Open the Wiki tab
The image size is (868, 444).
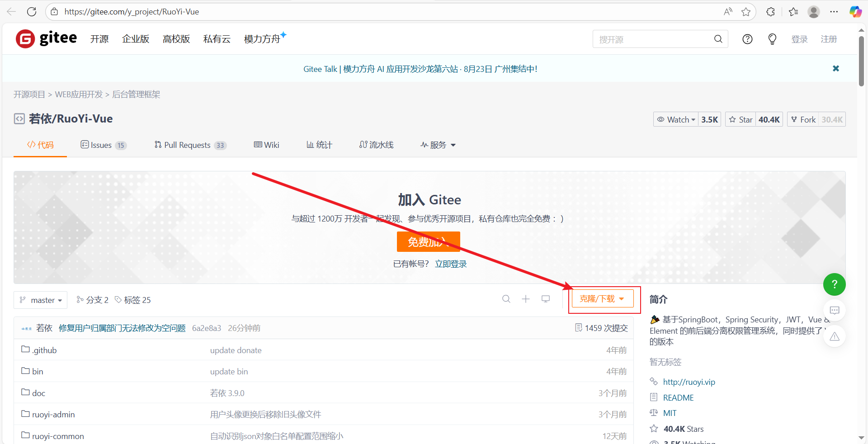coord(267,145)
